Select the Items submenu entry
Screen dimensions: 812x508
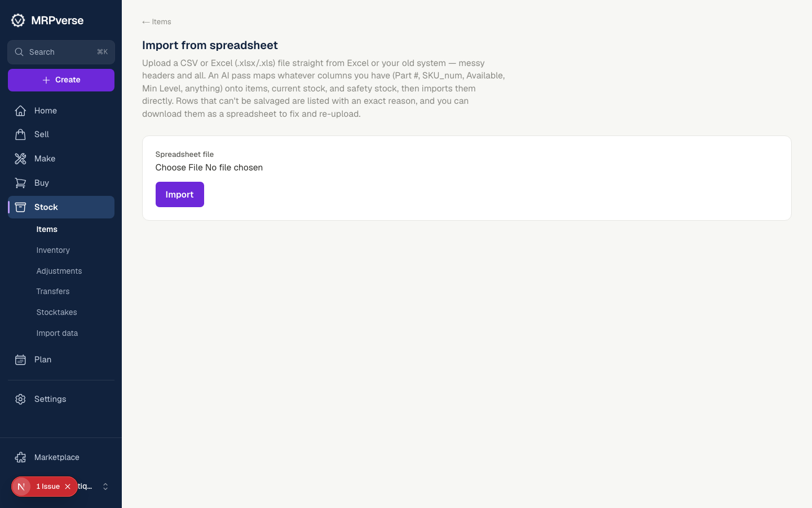click(x=47, y=229)
